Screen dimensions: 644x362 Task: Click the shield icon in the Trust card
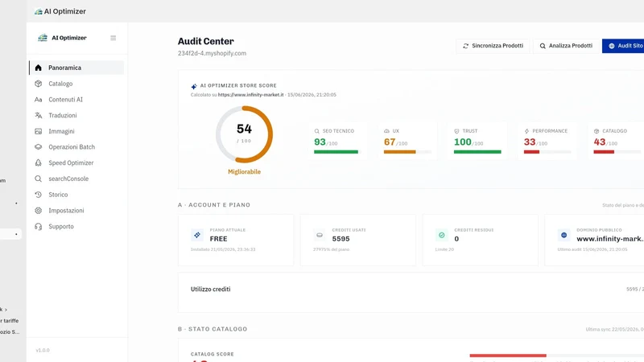456,131
